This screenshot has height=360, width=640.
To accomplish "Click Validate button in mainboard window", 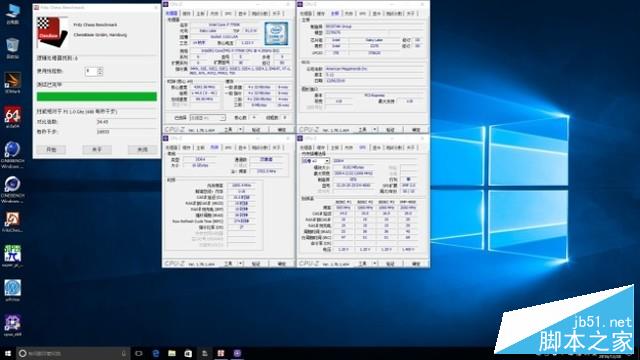I will coord(390,129).
